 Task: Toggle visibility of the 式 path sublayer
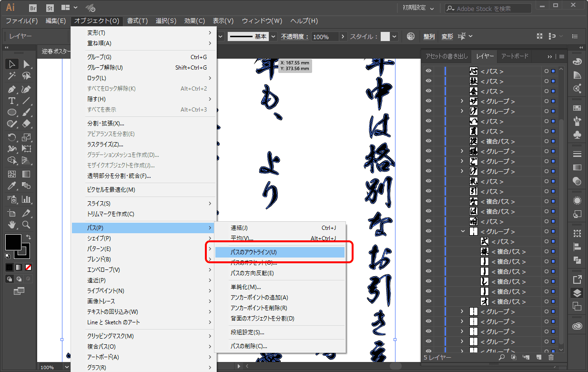[428, 241]
